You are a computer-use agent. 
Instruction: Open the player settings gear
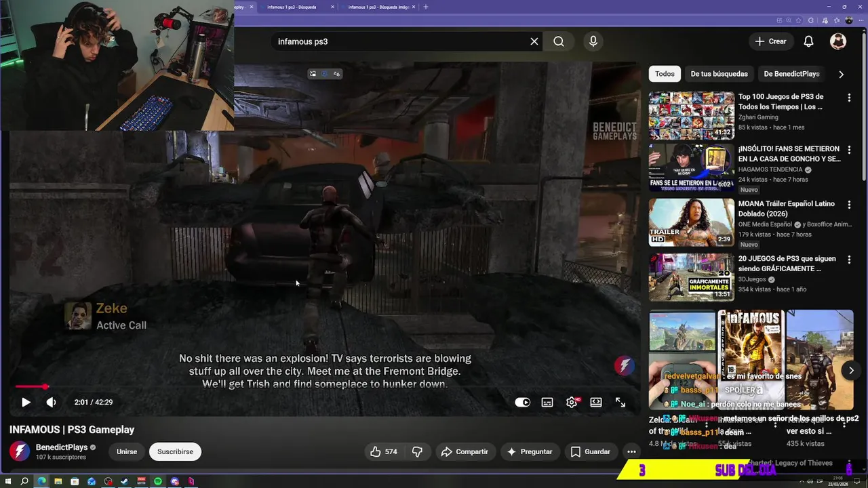[x=572, y=402]
